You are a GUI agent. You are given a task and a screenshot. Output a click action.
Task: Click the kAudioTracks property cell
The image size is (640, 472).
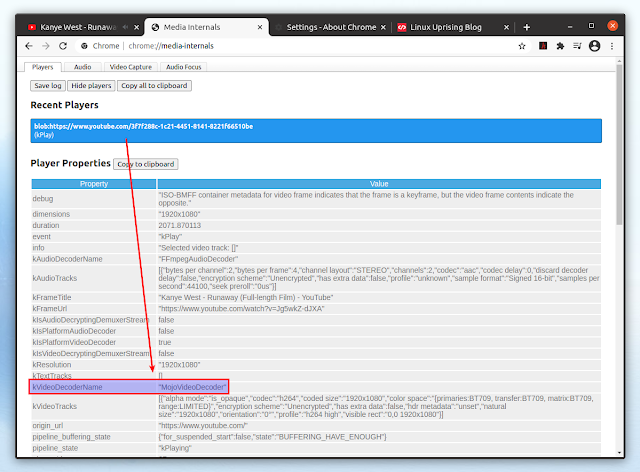(94, 278)
